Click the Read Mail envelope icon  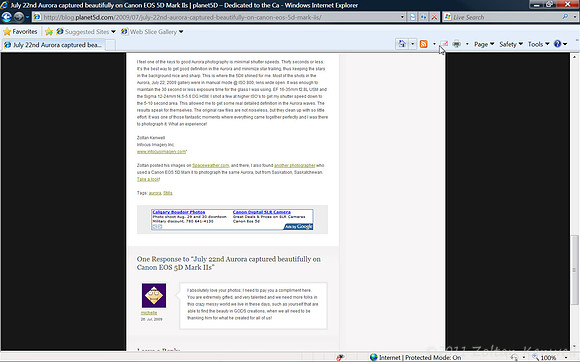coord(445,44)
